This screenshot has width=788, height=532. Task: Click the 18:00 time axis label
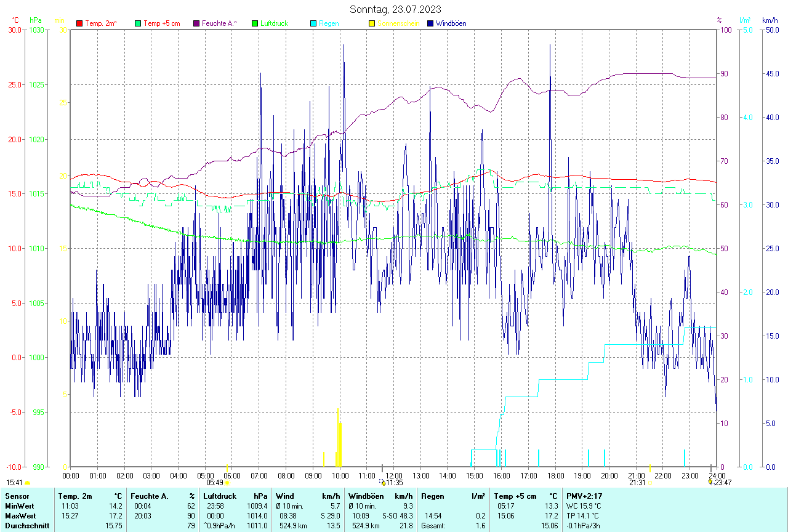click(555, 475)
